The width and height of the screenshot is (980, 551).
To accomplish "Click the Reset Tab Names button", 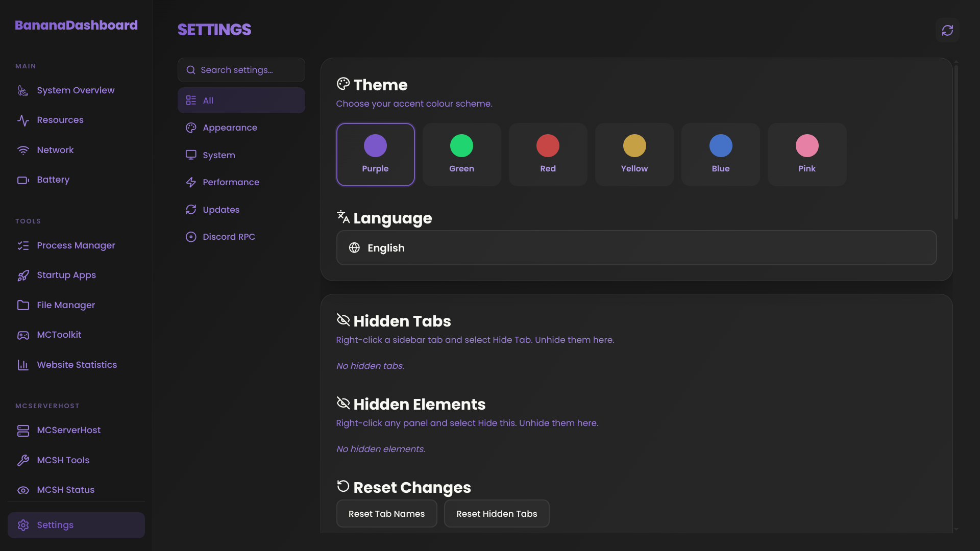I will [386, 514].
